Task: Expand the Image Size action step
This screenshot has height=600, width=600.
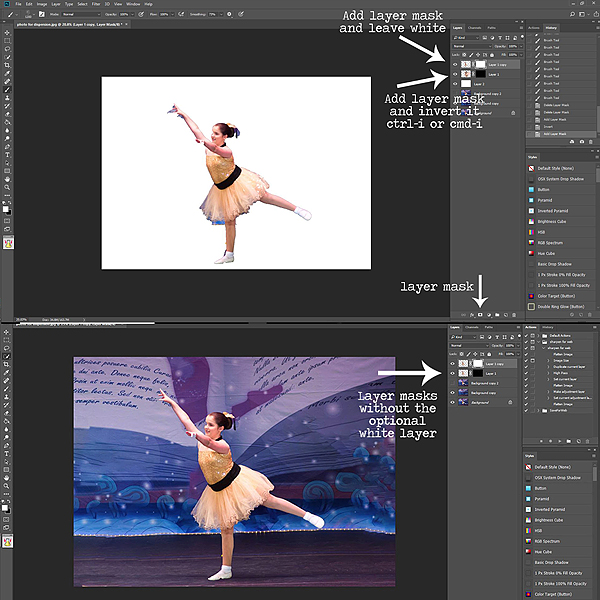Action: (548, 360)
